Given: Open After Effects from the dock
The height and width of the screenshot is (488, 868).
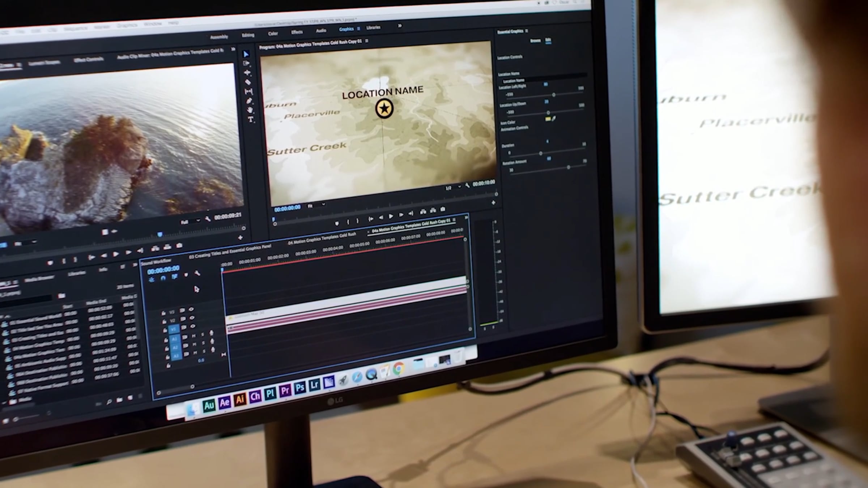Looking at the screenshot, I should (x=224, y=402).
